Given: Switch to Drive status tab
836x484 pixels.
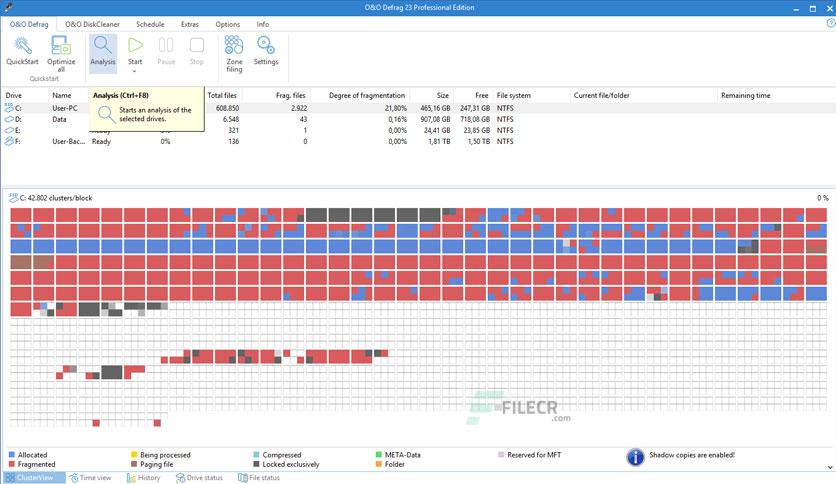Looking at the screenshot, I should (199, 478).
